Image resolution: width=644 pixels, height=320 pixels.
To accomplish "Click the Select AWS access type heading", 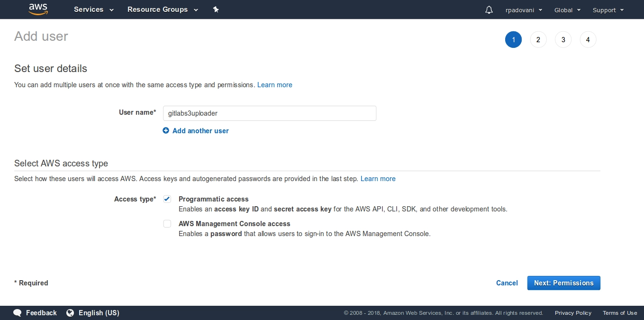I will pyautogui.click(x=61, y=163).
